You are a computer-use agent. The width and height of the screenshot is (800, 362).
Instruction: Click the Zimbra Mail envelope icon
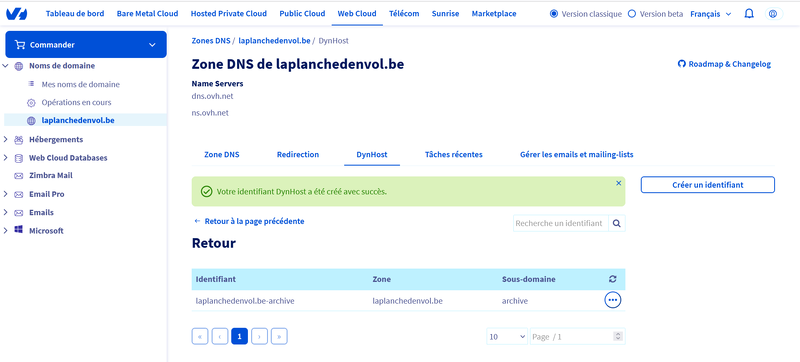click(x=19, y=176)
